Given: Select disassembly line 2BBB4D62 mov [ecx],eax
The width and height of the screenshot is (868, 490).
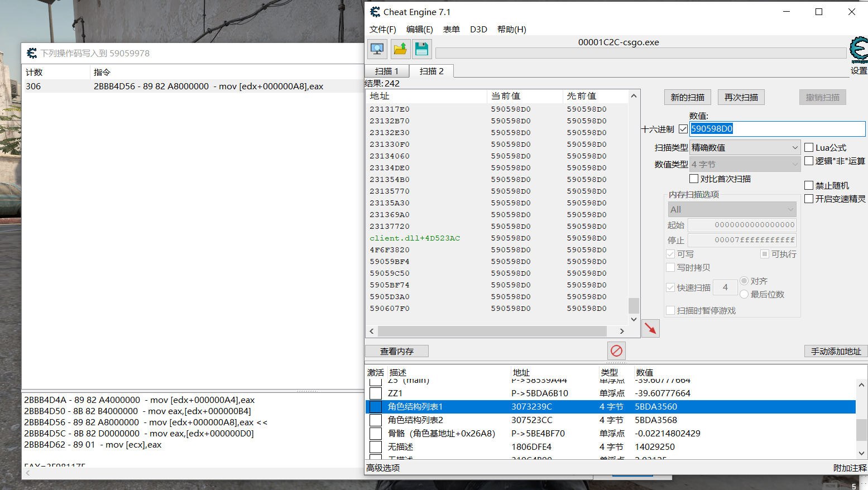Looking at the screenshot, I should (x=93, y=445).
